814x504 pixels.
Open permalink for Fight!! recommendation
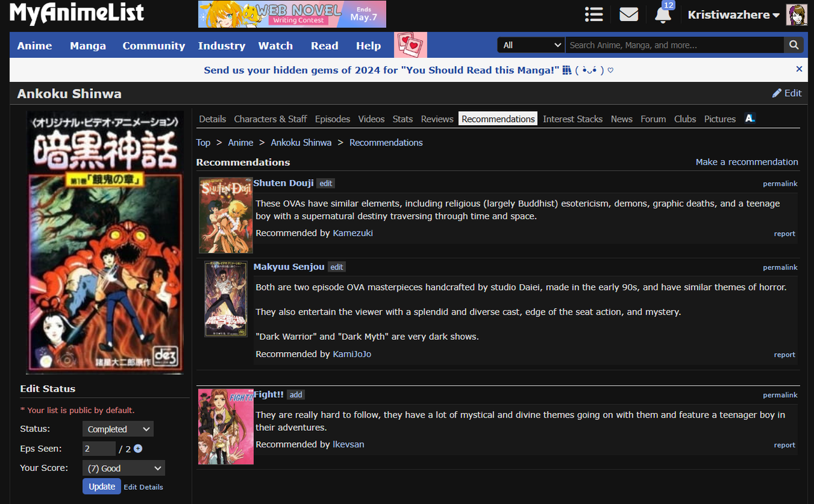click(x=780, y=395)
